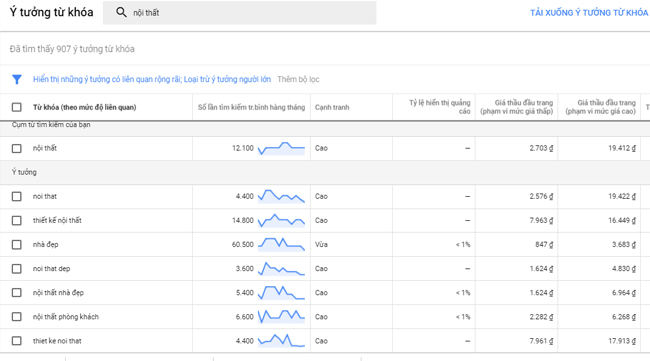The width and height of the screenshot is (650, 361).
Task: Sort by 'Từ khóa (theo mức độ liên quan)' column
Action: click(85, 107)
